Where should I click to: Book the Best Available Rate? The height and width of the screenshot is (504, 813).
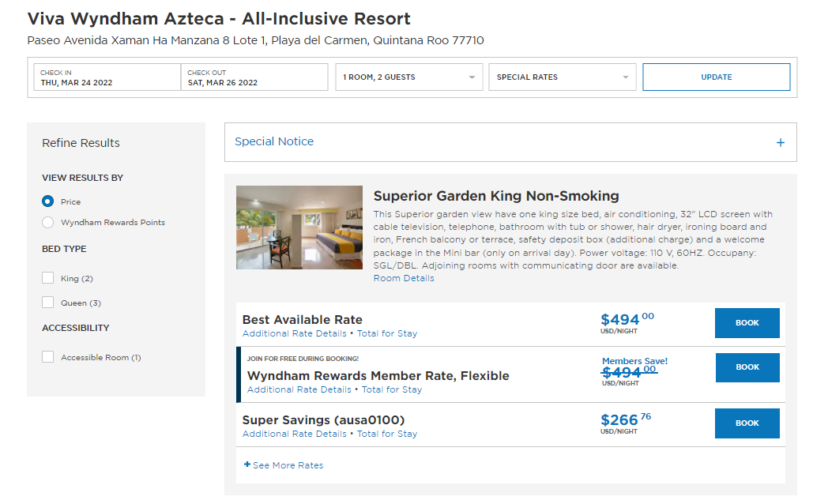point(747,323)
